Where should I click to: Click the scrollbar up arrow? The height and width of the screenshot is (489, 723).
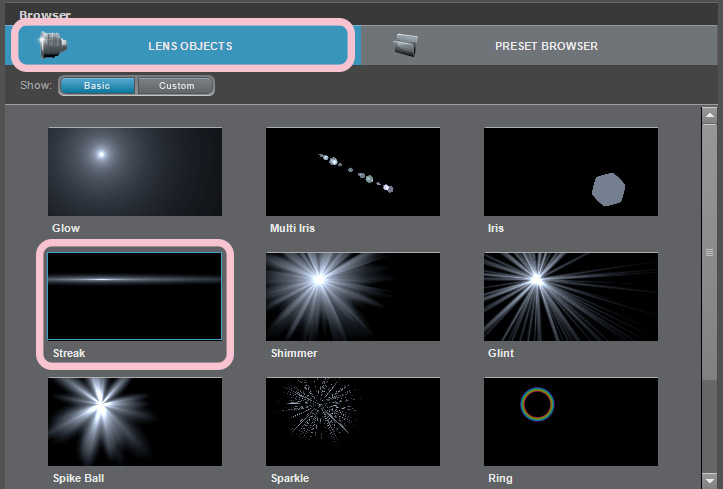pyautogui.click(x=710, y=115)
